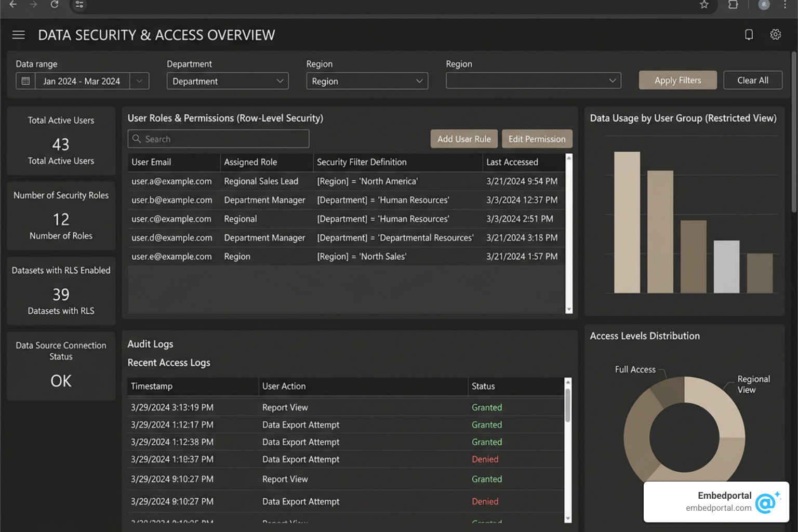Click the [Region] = 'North Sales' filter cell
The image size is (798, 532).
click(362, 256)
